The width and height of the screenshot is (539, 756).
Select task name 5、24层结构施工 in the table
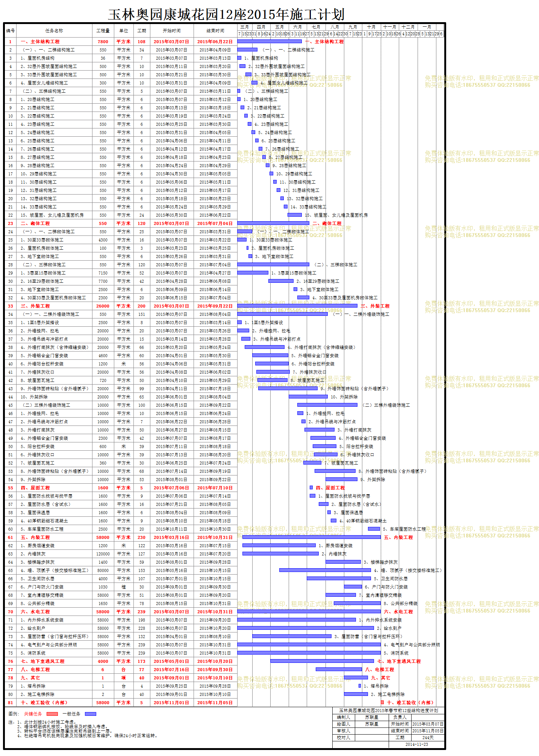pyautogui.click(x=38, y=133)
